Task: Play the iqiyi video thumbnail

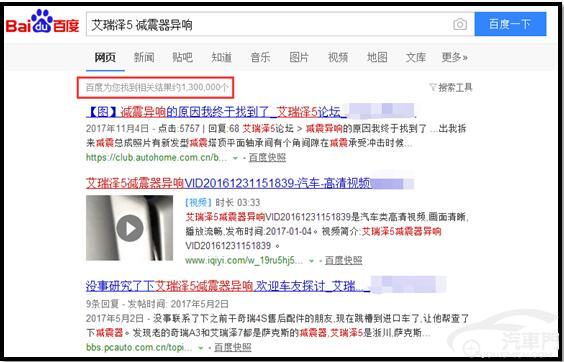Action: point(129,228)
